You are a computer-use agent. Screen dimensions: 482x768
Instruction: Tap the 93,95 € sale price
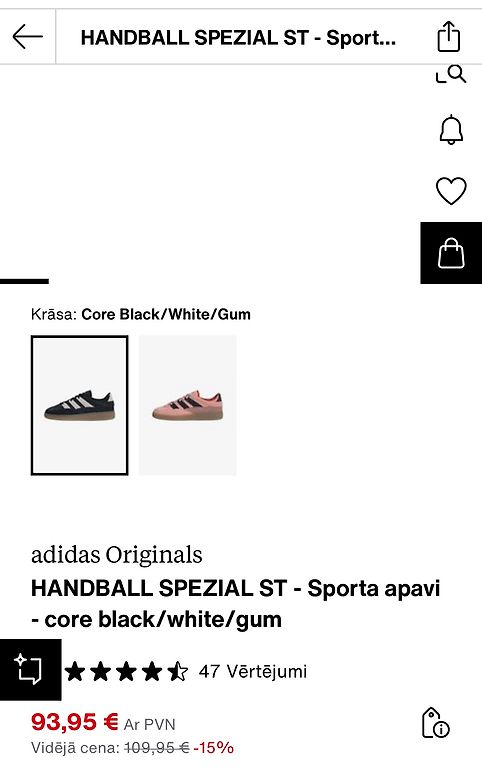coord(74,722)
